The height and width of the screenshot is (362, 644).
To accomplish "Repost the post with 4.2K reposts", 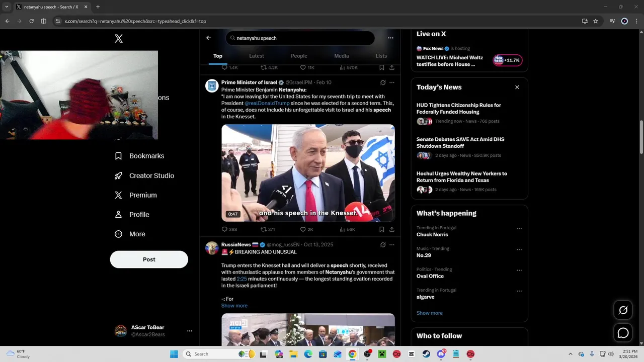I will (269, 67).
